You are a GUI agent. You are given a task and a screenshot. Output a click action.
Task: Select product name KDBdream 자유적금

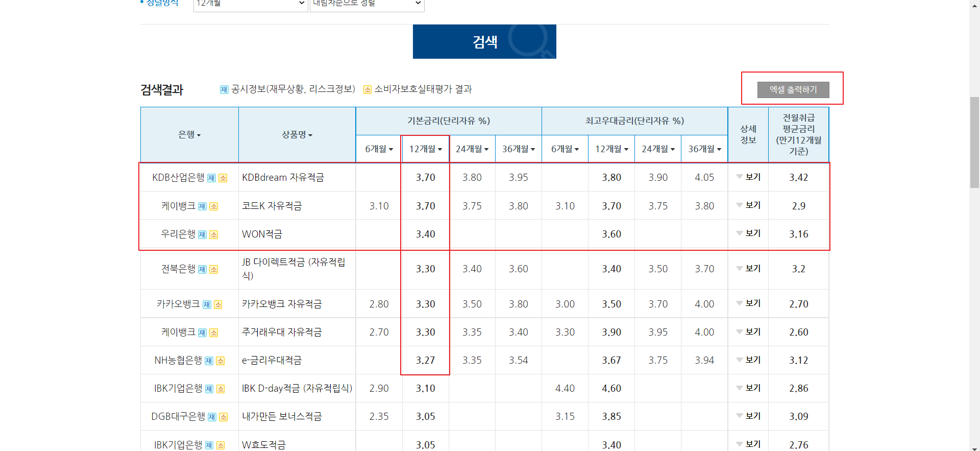click(x=283, y=177)
